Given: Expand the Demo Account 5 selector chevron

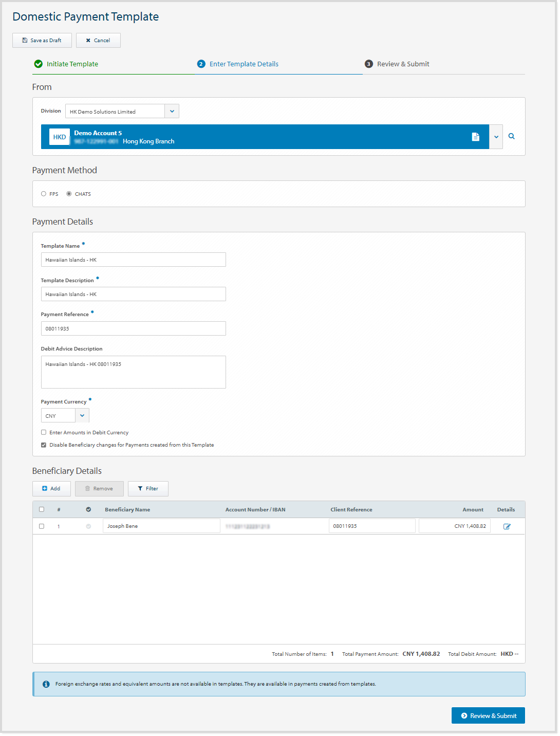Looking at the screenshot, I should pos(495,136).
